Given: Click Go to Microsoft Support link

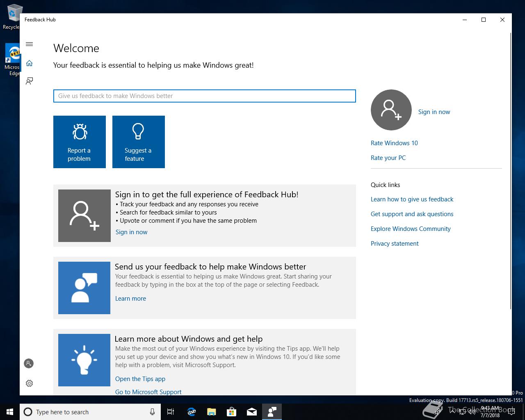Looking at the screenshot, I should [x=148, y=392].
